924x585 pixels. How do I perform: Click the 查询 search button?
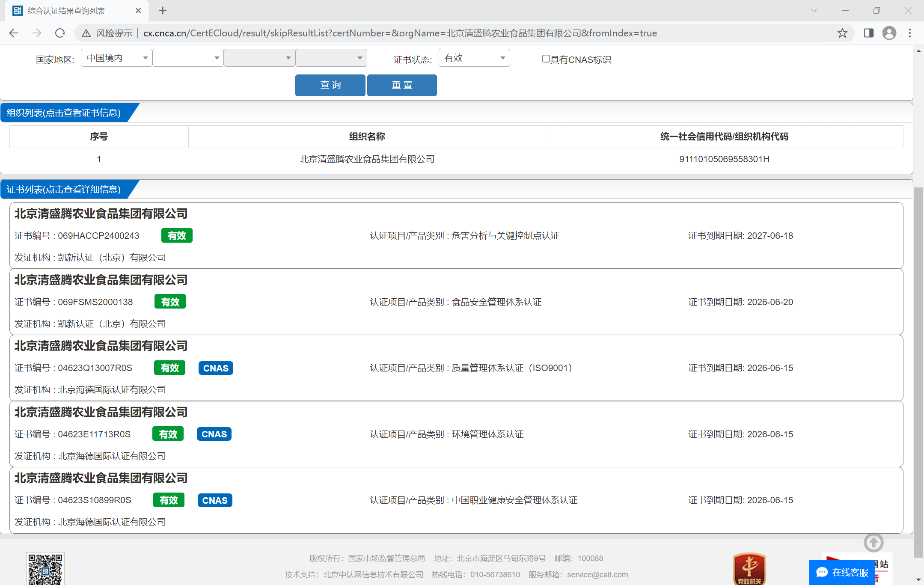click(330, 85)
